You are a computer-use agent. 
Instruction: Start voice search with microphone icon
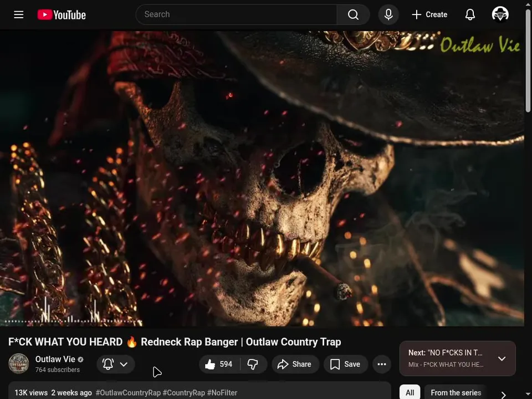[388, 14]
